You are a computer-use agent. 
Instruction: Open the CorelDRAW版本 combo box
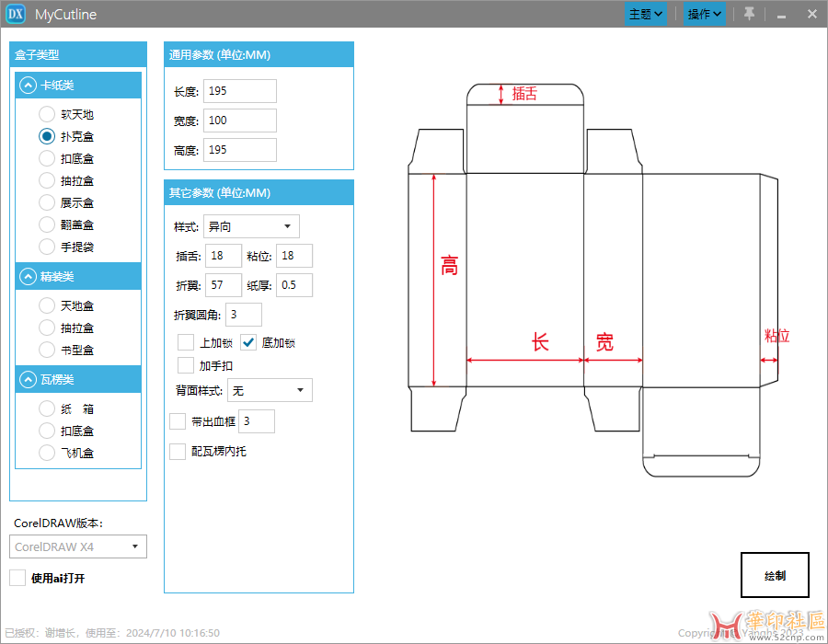(x=80, y=546)
